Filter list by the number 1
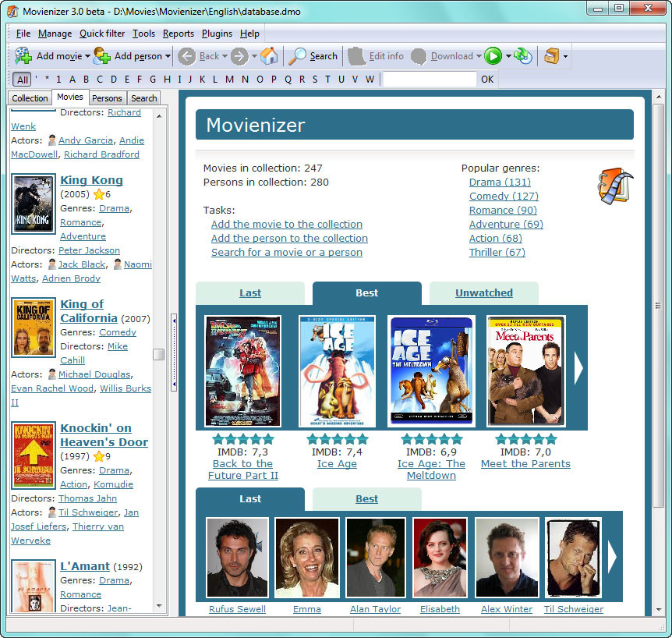The width and height of the screenshot is (672, 638). coord(58,80)
